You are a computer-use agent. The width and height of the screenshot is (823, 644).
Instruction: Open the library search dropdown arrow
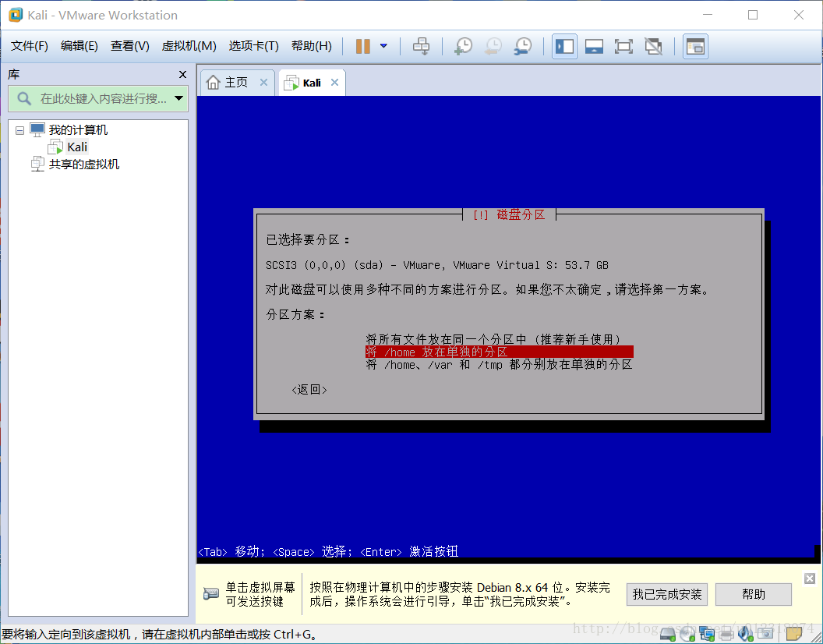178,98
